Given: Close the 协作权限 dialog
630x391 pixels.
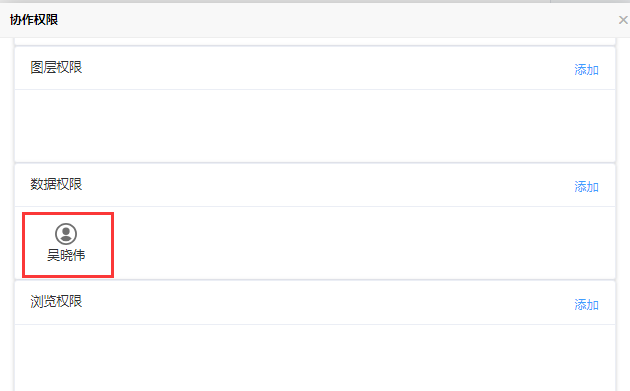Looking at the screenshot, I should [623, 20].
